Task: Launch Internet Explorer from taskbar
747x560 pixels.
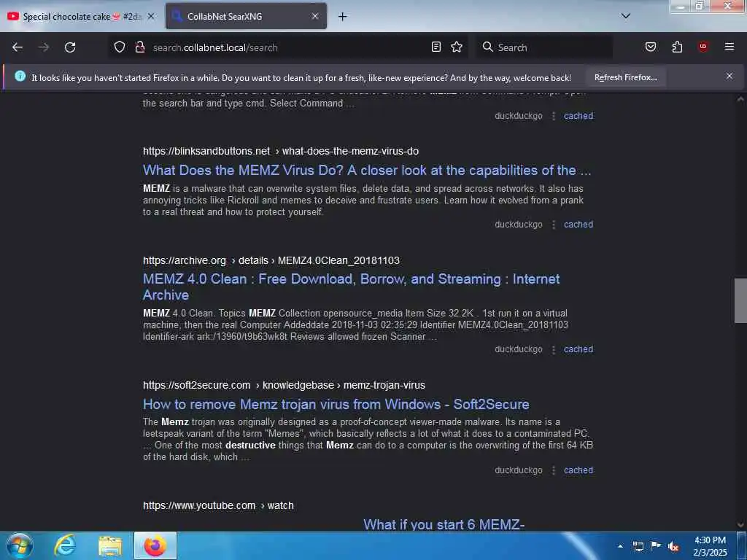Action: point(64,545)
